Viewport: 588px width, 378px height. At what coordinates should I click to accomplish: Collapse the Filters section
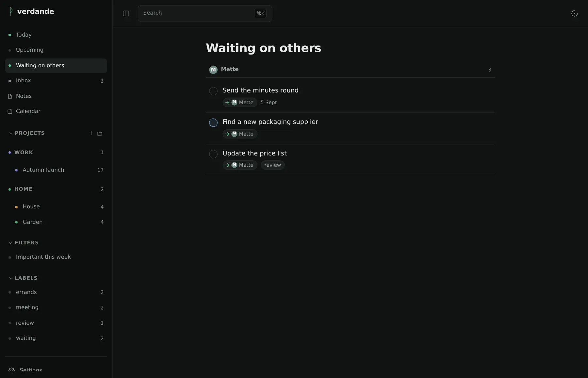tap(11, 243)
